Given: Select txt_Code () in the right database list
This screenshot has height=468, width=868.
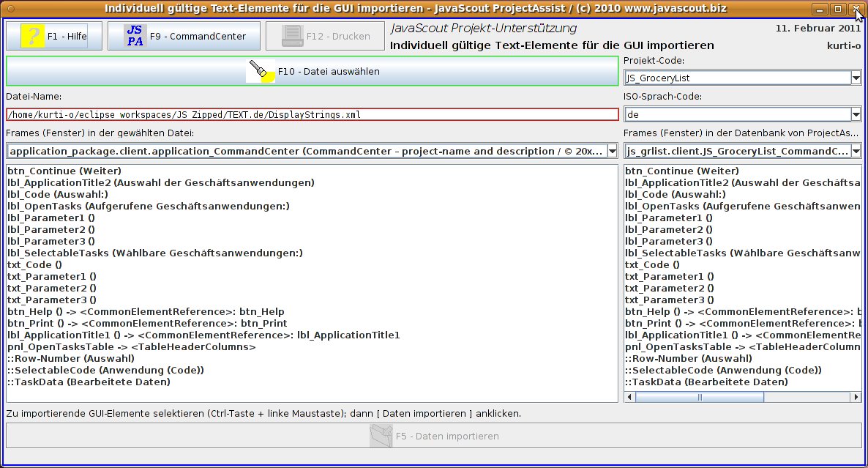Looking at the screenshot, I should pyautogui.click(x=651, y=264).
